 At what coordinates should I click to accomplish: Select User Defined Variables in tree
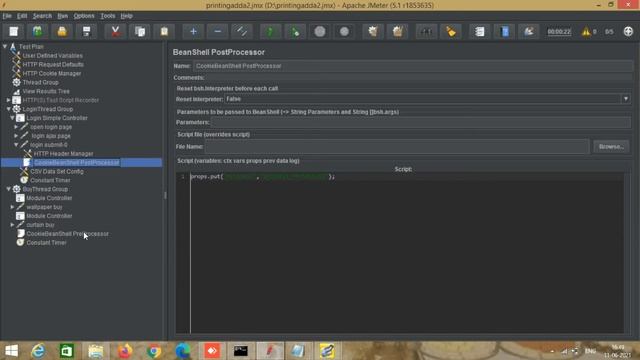pos(53,56)
